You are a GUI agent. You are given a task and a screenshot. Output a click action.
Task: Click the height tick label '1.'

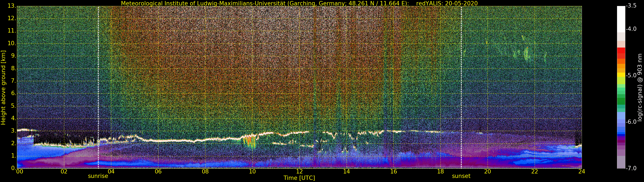pyautogui.click(x=13, y=156)
